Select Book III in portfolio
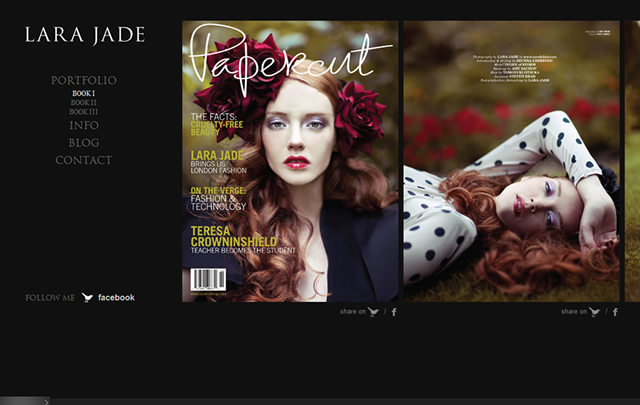 [84, 112]
